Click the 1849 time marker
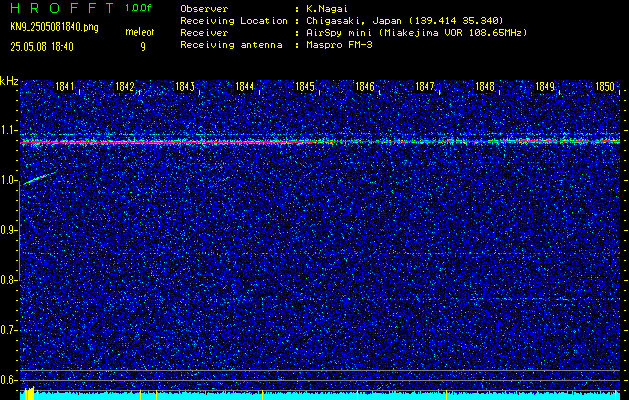Screen dimensions: 629x400 pyautogui.click(x=545, y=87)
